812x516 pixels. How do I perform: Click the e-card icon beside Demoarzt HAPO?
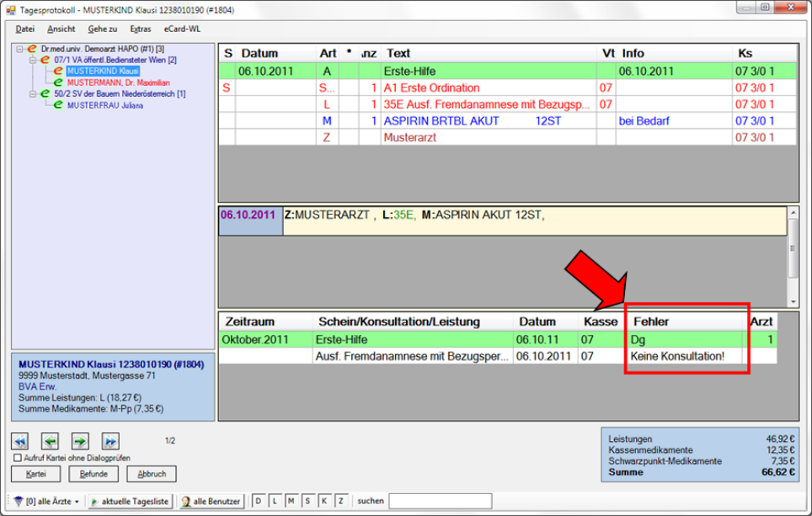pyautogui.click(x=32, y=49)
